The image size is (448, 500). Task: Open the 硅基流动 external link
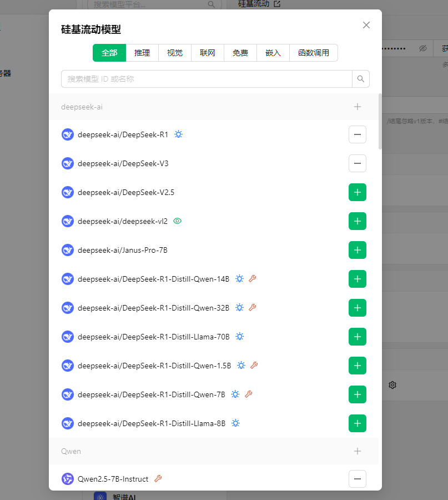pos(276,4)
